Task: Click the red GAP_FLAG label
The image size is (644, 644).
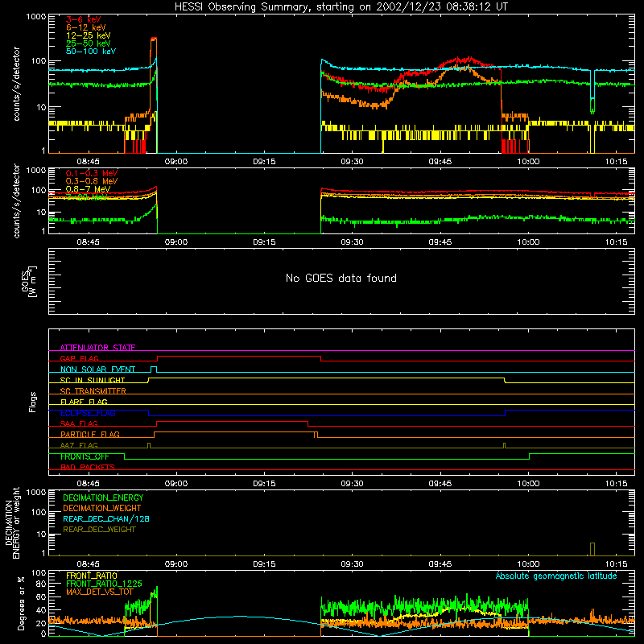Action: click(79, 358)
